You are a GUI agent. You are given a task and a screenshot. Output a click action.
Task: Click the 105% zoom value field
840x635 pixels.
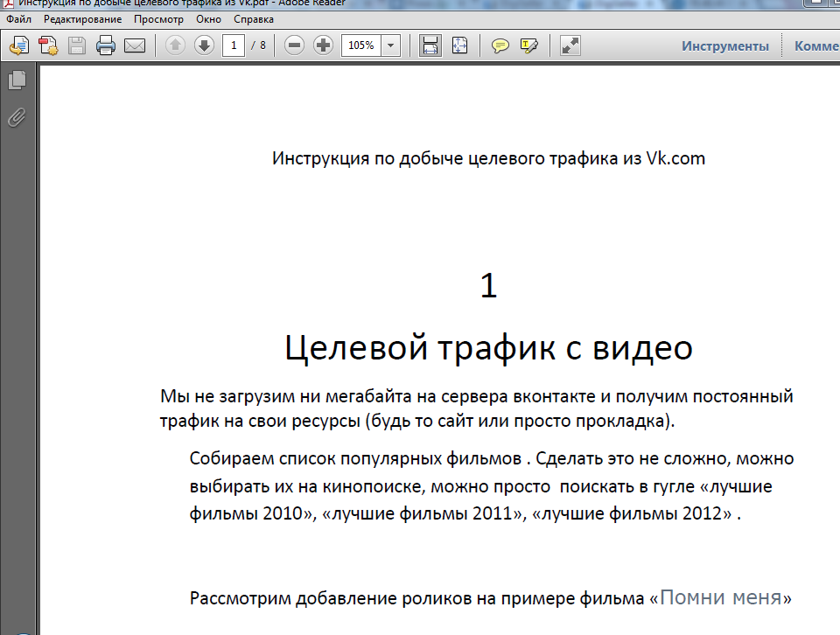(x=361, y=45)
